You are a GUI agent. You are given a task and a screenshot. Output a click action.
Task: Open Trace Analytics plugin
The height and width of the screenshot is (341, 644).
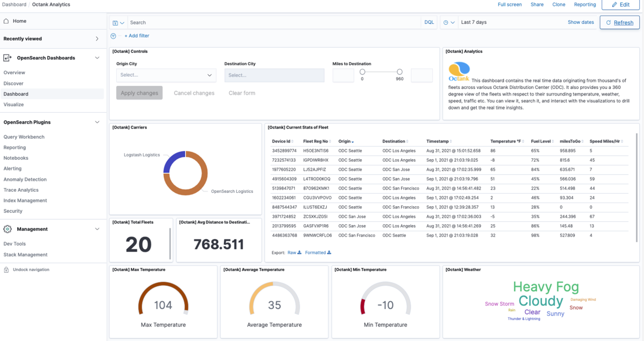click(21, 190)
